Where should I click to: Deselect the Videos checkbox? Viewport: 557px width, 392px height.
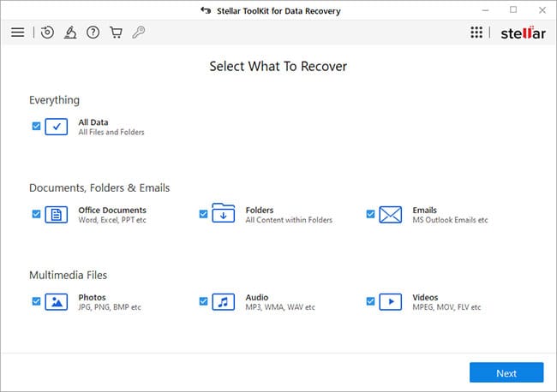(370, 301)
